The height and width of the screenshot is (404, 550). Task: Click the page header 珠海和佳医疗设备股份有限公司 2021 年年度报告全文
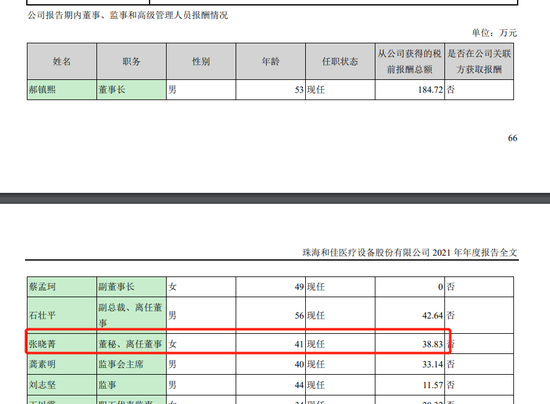pos(410,252)
